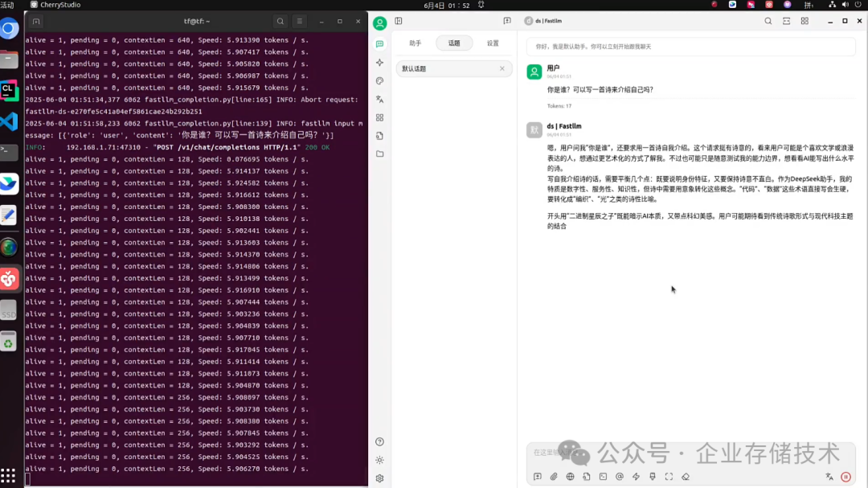
Task: Click the user message 你是谁？可以写一首诗来介绍自己吗？
Action: click(600, 90)
